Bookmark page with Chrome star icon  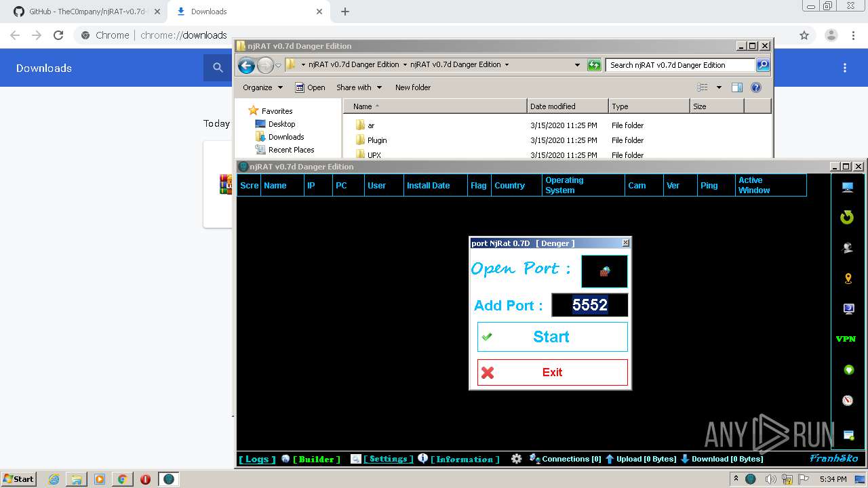tap(804, 35)
